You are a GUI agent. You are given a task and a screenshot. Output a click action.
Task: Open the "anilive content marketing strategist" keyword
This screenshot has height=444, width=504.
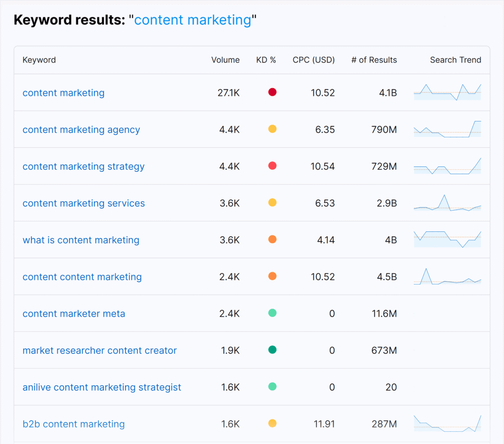tap(102, 387)
